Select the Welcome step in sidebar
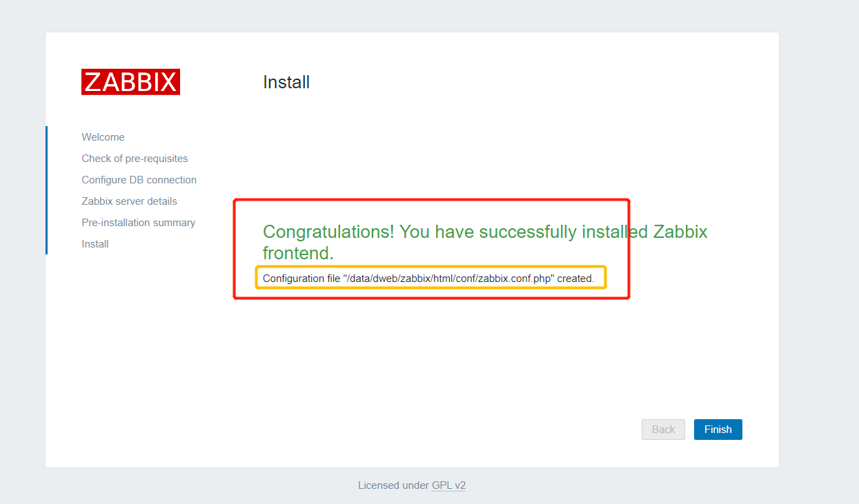Viewport: 859px width, 504px height. [103, 137]
